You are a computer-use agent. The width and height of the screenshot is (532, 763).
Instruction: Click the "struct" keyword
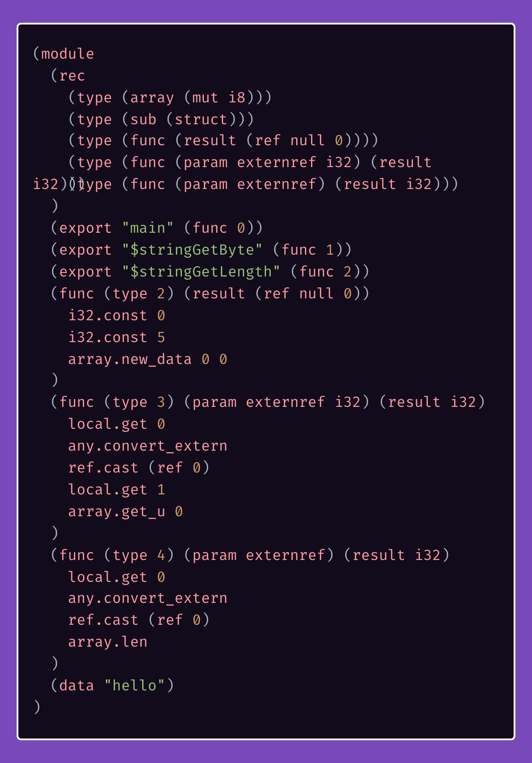click(201, 119)
